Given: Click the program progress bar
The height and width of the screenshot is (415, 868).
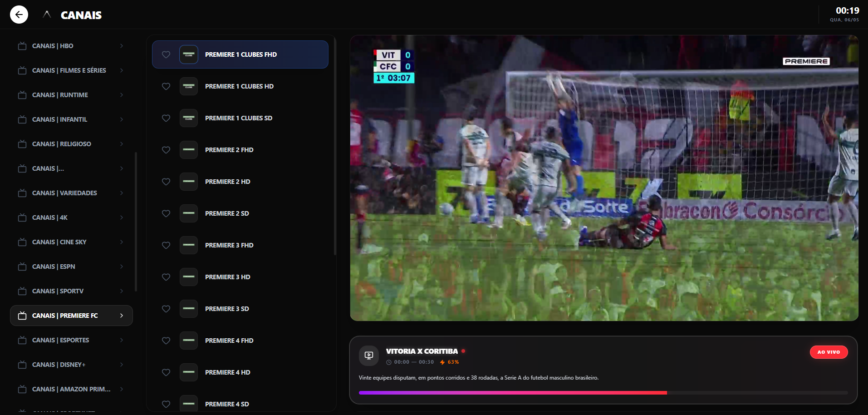Looking at the screenshot, I should 603,393.
